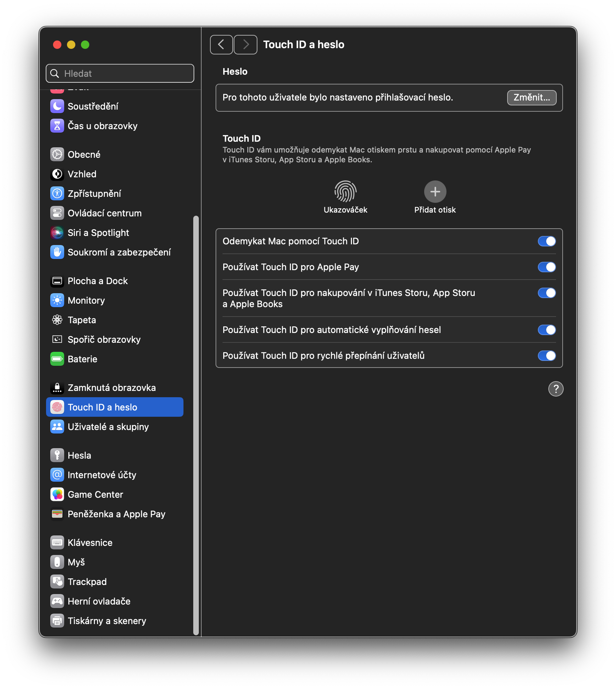Viewport: 616px width, 689px height.
Task: Click the Game Center icon
Action: 57,494
